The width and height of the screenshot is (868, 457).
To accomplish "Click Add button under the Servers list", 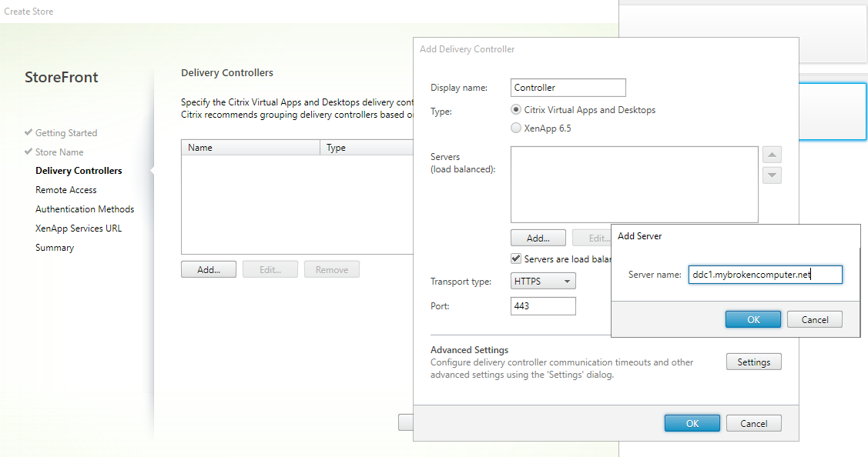I will click(538, 239).
